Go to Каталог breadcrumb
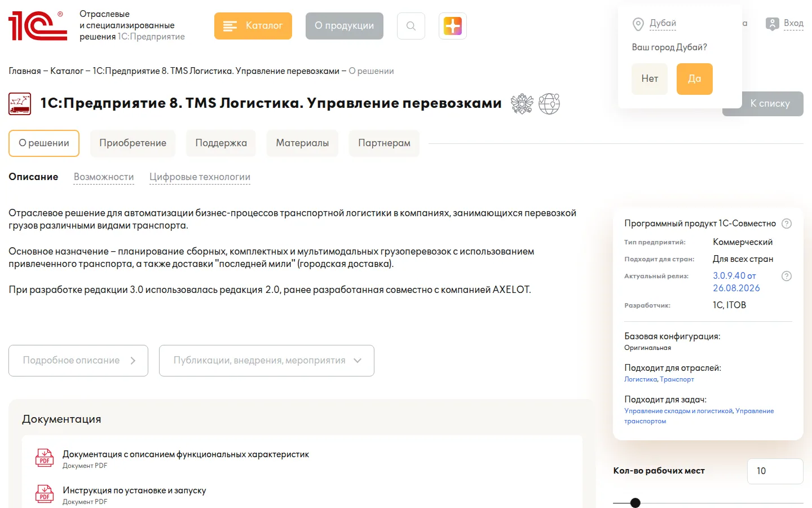Viewport: 812px width, 508px height. coord(67,71)
